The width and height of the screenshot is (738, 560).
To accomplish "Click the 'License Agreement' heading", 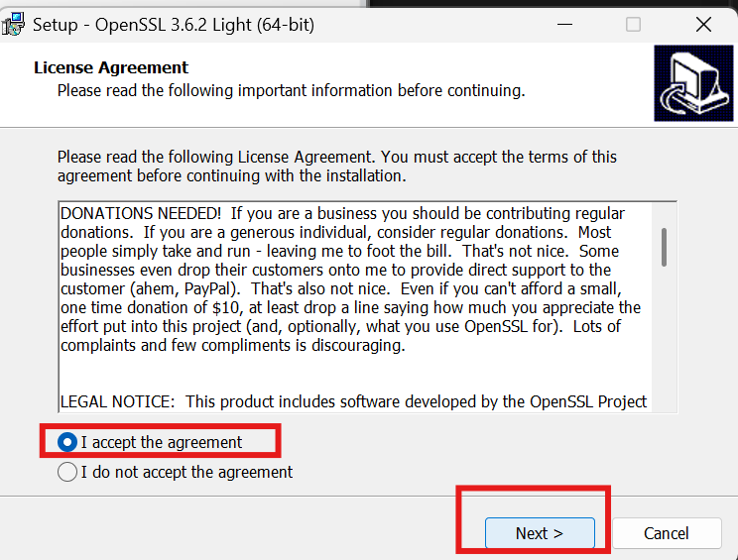I will pyautogui.click(x=111, y=67).
